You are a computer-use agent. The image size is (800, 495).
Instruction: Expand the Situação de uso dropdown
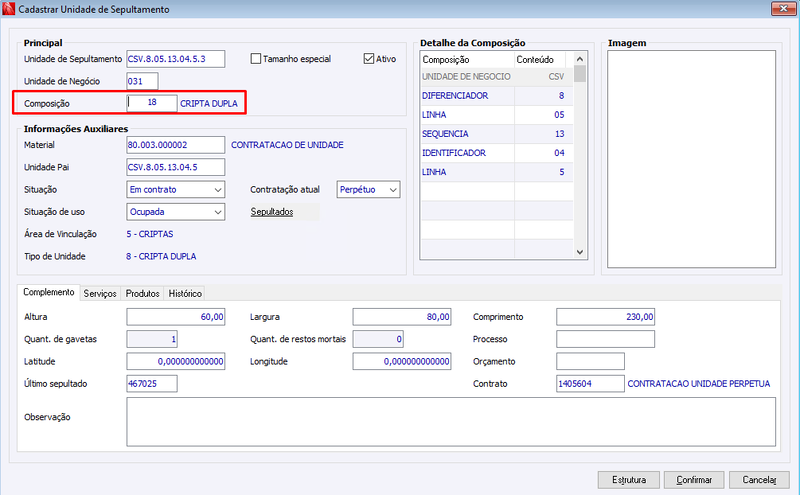[x=176, y=212]
